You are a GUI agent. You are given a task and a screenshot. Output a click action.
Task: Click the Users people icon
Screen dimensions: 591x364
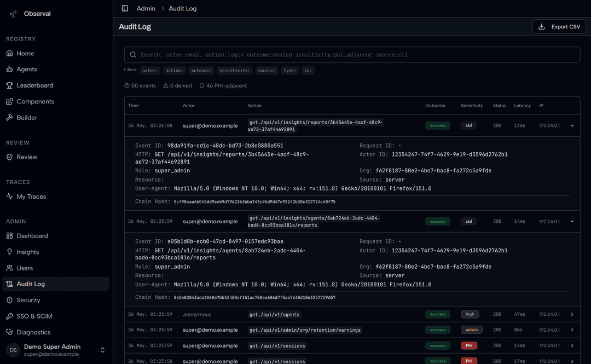(9, 268)
